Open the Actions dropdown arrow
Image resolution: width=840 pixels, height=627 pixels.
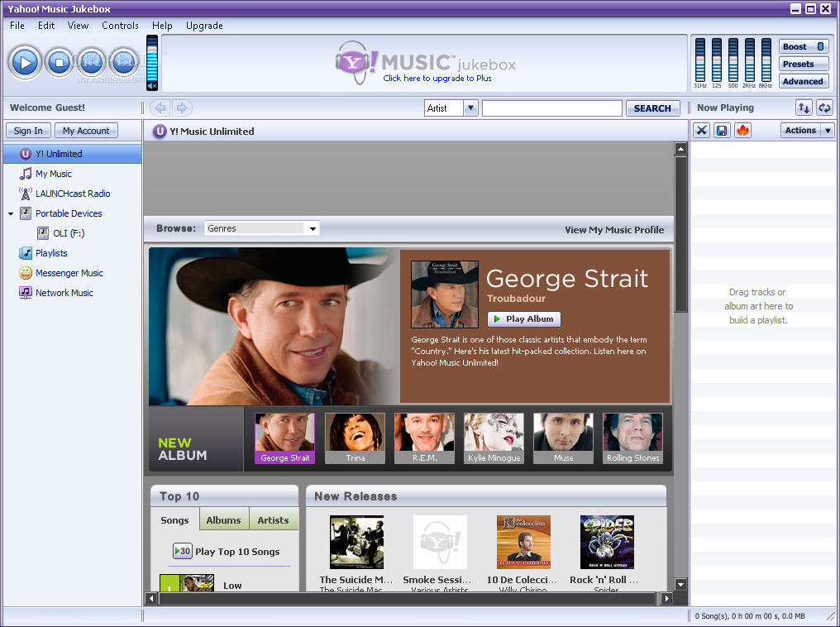point(828,130)
